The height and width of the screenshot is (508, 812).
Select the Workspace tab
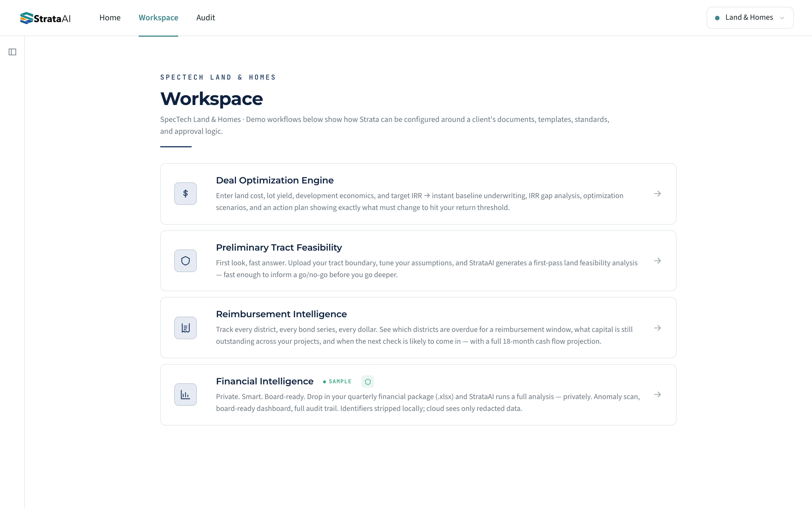coord(158,17)
